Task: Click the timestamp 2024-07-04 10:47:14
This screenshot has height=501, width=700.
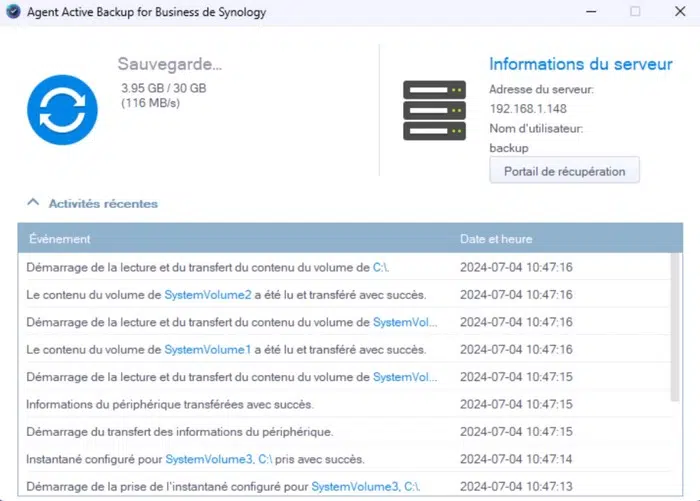Action: 516,459
